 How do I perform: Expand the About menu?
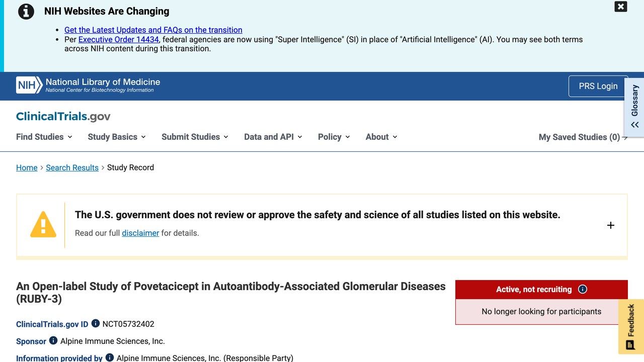click(381, 137)
